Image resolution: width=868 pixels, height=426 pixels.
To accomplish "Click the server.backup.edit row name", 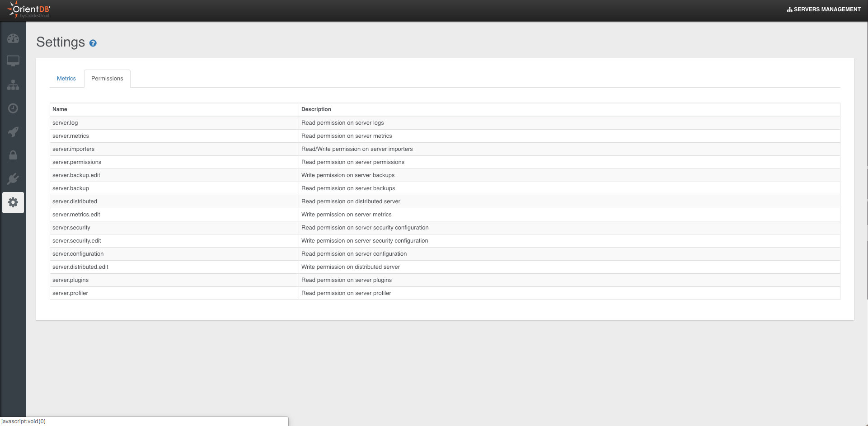I will click(76, 175).
